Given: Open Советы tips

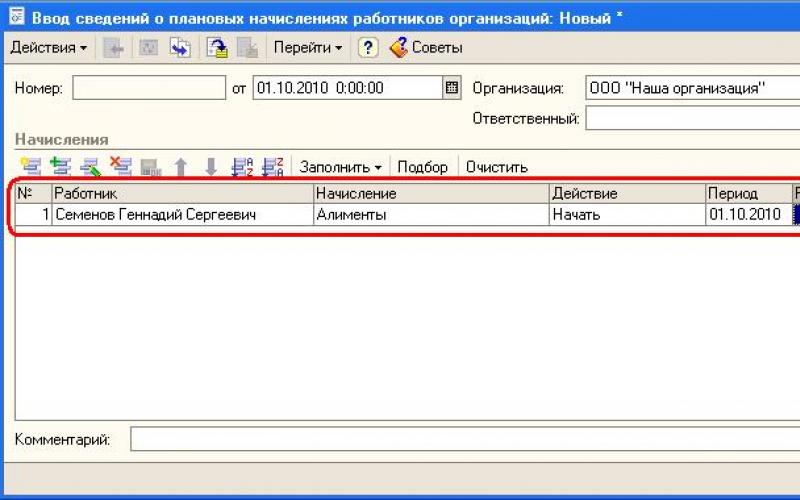Looking at the screenshot, I should click(426, 47).
